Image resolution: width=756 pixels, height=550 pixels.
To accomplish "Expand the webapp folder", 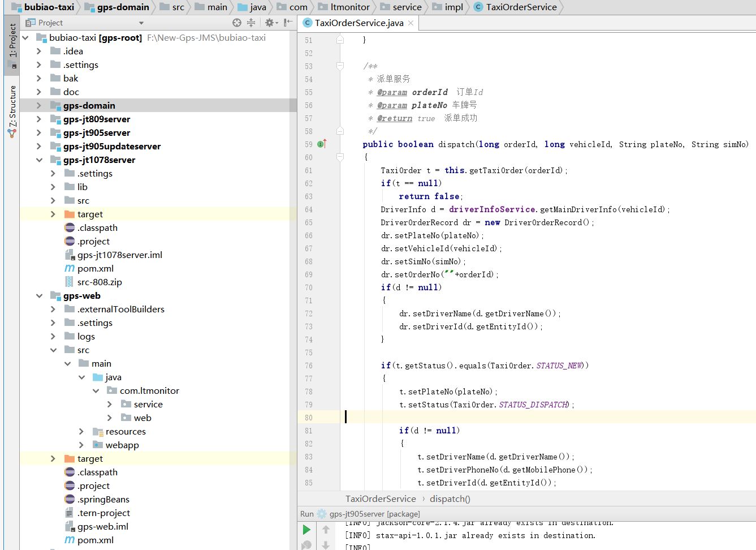I will pyautogui.click(x=81, y=445).
